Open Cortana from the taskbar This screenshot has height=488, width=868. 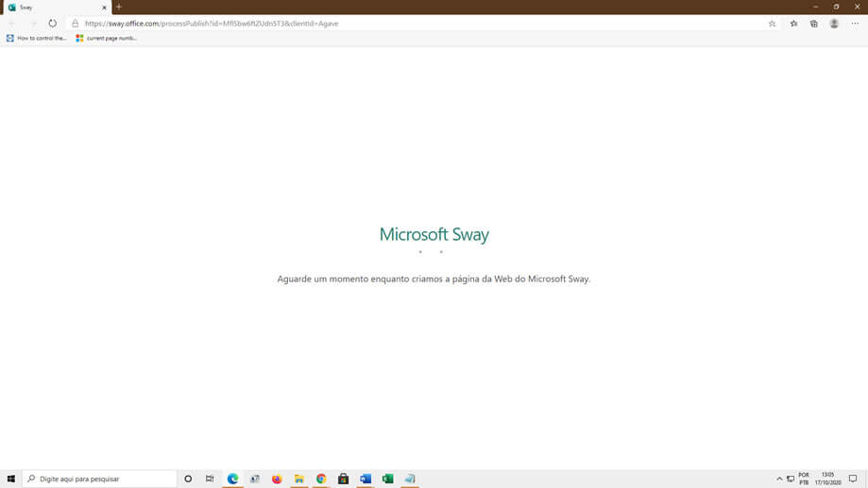[x=188, y=479]
